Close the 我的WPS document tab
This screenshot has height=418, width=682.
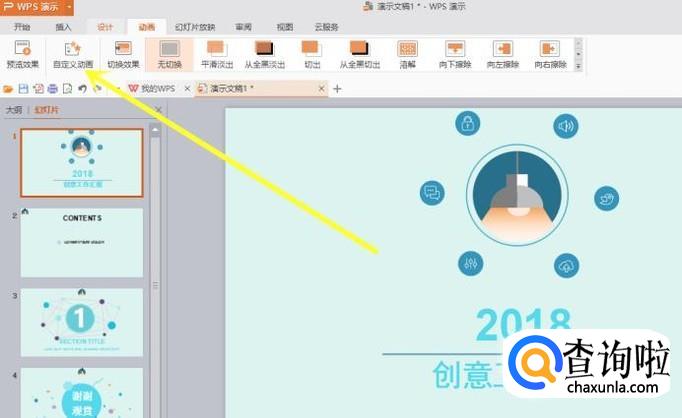[187, 89]
